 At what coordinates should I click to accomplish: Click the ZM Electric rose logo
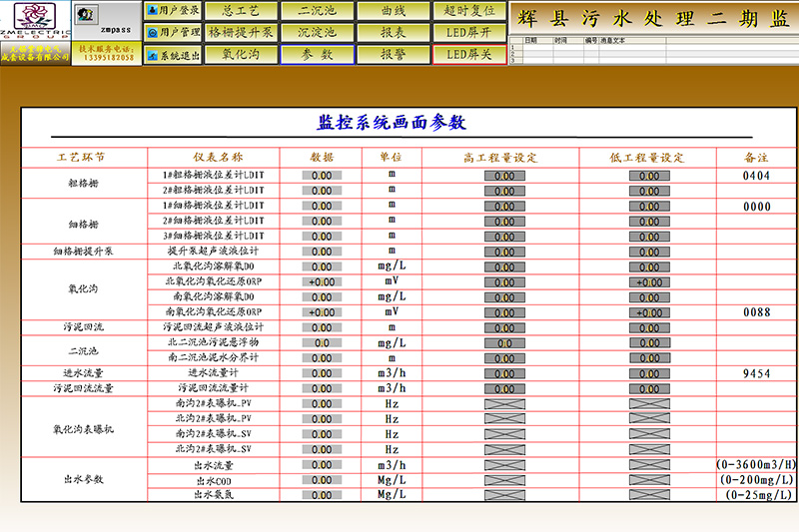[x=35, y=15]
